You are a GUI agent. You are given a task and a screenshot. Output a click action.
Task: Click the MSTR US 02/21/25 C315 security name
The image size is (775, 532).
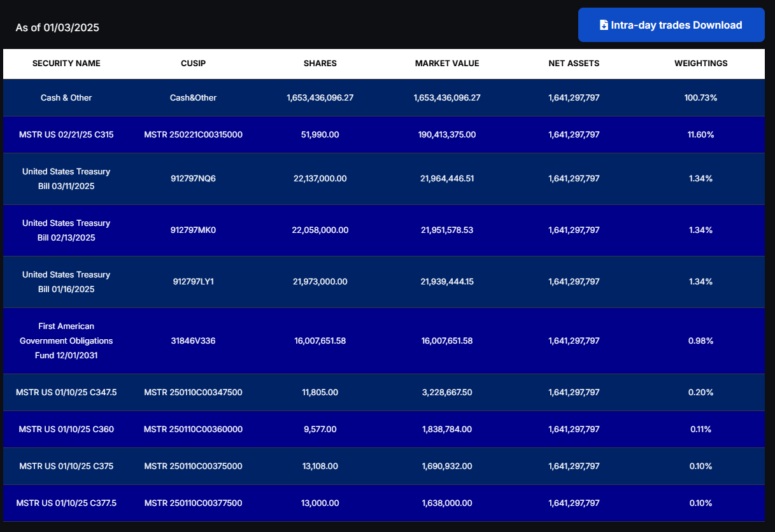[66, 135]
